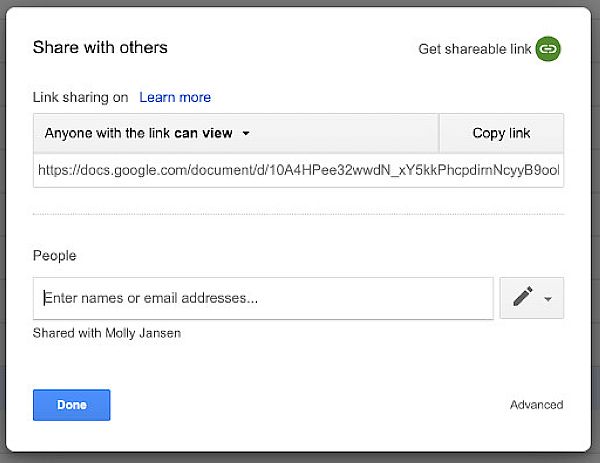Image resolution: width=600 pixels, height=463 pixels.
Task: Click the "People" section label
Action: [55, 256]
